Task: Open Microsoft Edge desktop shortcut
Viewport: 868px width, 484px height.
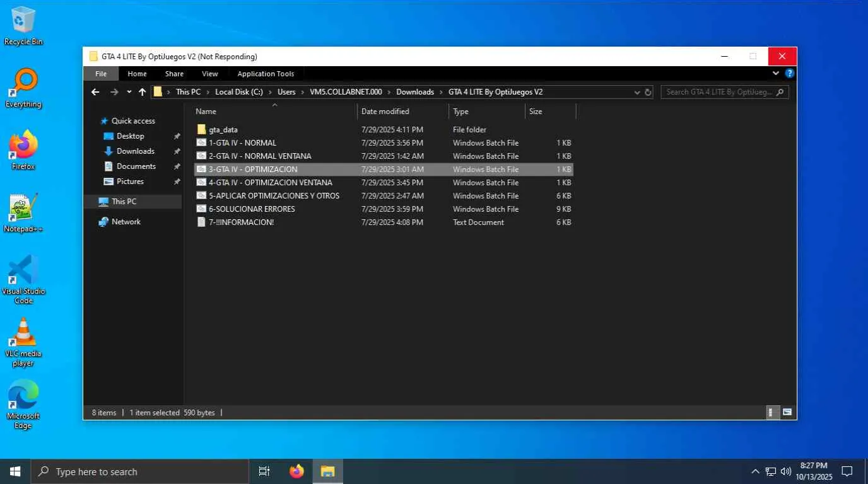Action: pyautogui.click(x=23, y=405)
